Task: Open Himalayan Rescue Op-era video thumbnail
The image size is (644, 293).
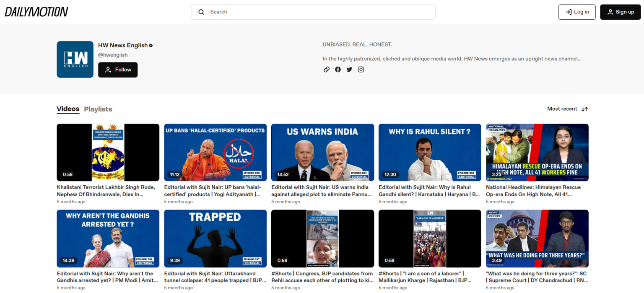Action: click(x=537, y=152)
